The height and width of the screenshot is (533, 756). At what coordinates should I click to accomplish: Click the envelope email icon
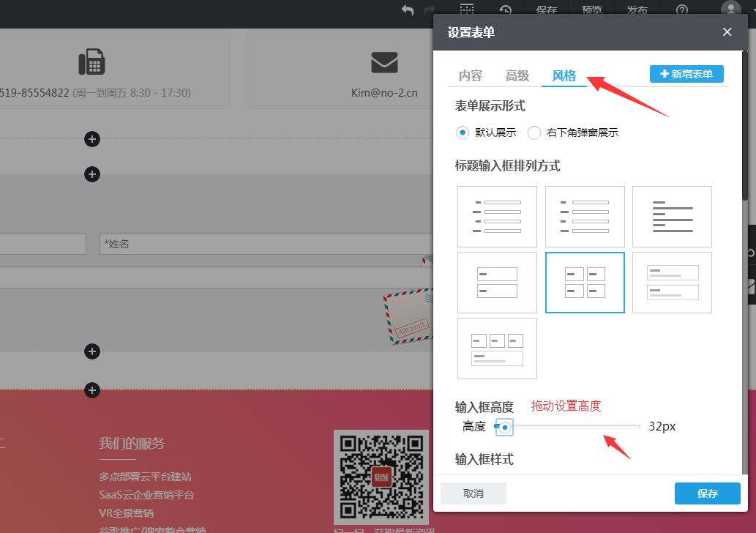pos(384,63)
